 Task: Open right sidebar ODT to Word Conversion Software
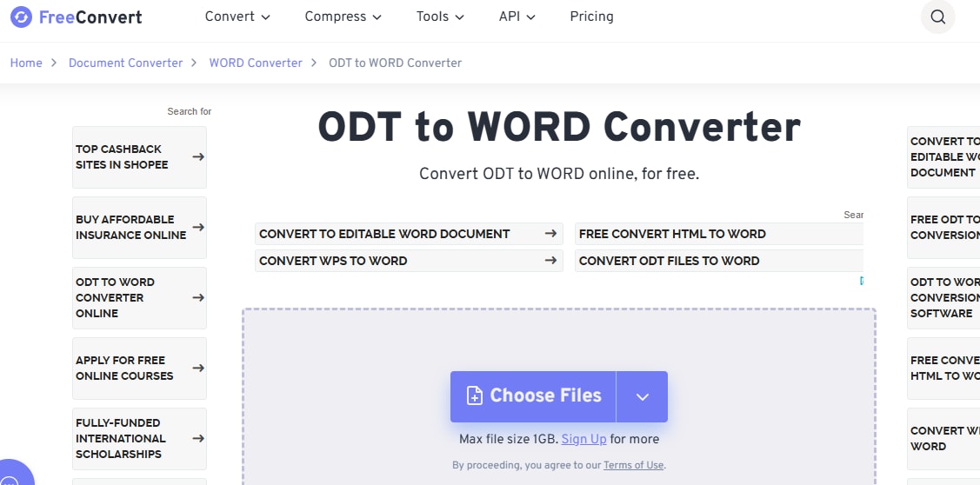point(943,298)
